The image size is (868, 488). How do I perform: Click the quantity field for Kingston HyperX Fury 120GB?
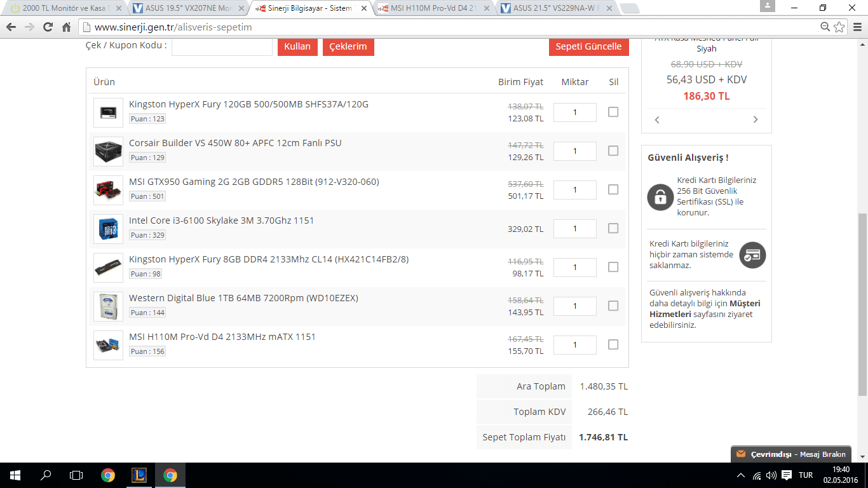tap(575, 112)
